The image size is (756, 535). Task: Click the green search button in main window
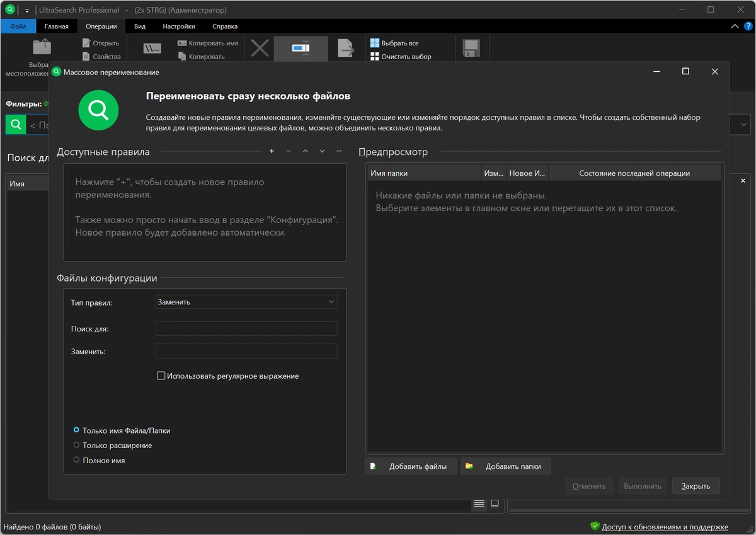click(16, 124)
